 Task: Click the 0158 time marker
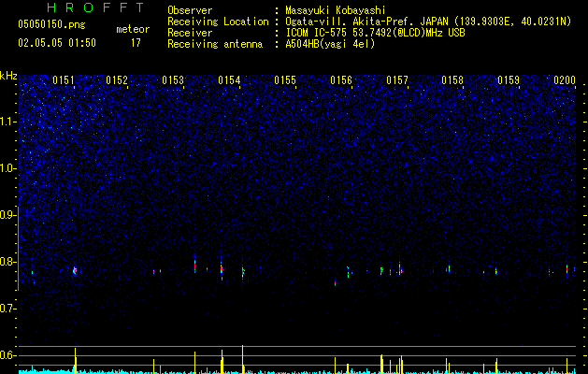tap(452, 80)
